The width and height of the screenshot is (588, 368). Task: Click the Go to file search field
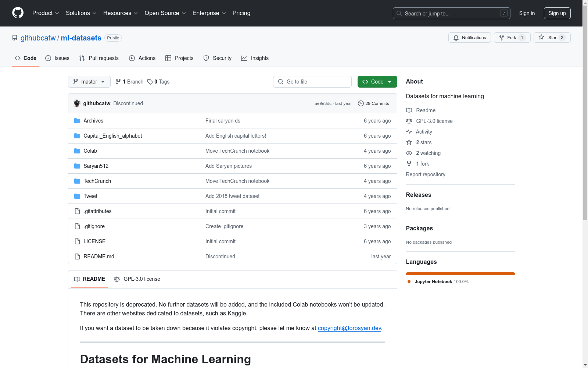pos(312,82)
